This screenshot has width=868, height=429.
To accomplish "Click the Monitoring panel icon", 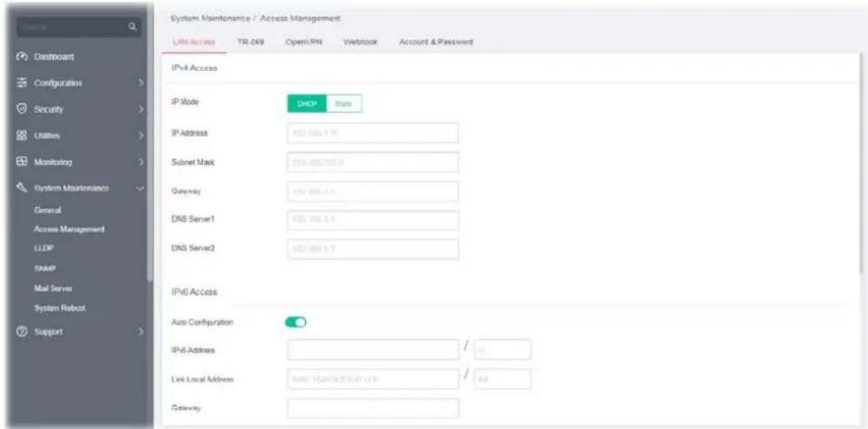I will 23,163.
